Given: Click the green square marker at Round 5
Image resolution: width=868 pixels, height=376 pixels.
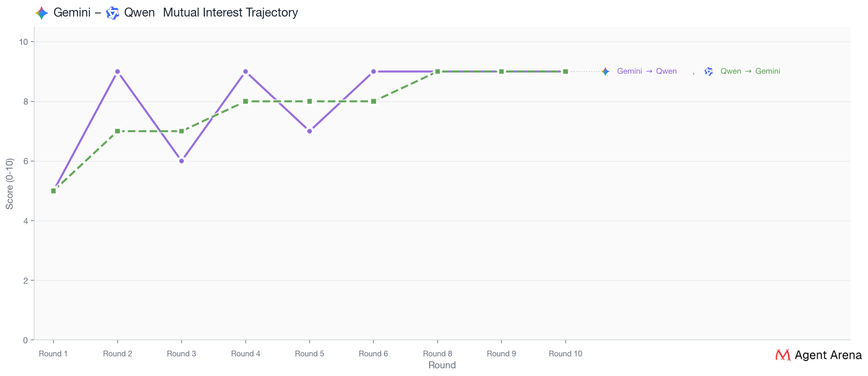Looking at the screenshot, I should [310, 101].
